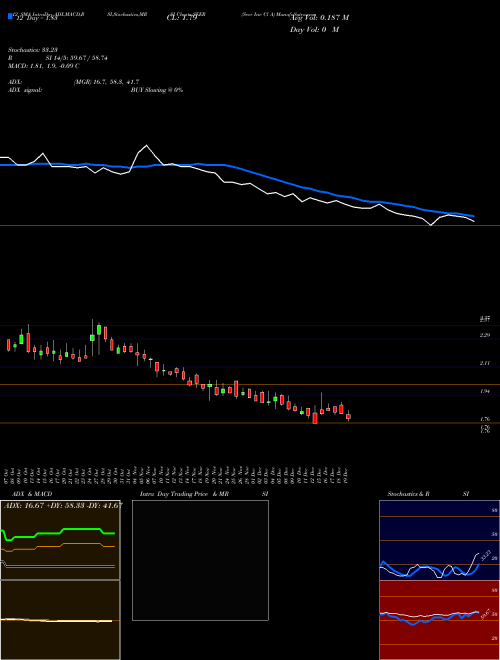The image size is (500, 660).
Task: Click the green +DY line in ADX panel
Action: click(59, 532)
